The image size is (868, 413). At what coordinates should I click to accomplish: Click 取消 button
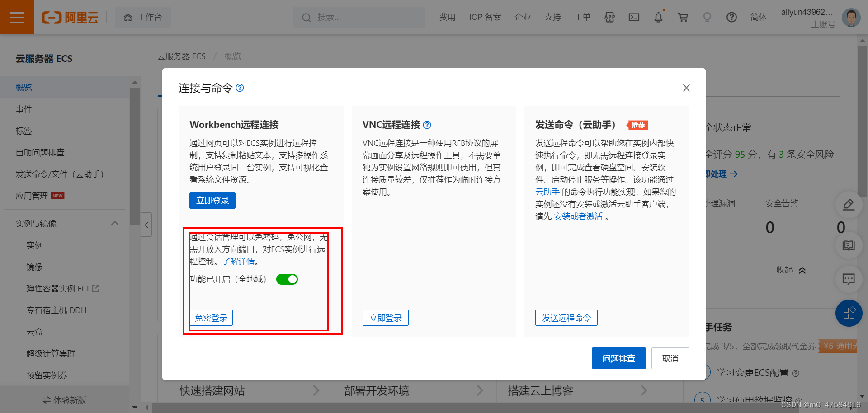tap(670, 358)
